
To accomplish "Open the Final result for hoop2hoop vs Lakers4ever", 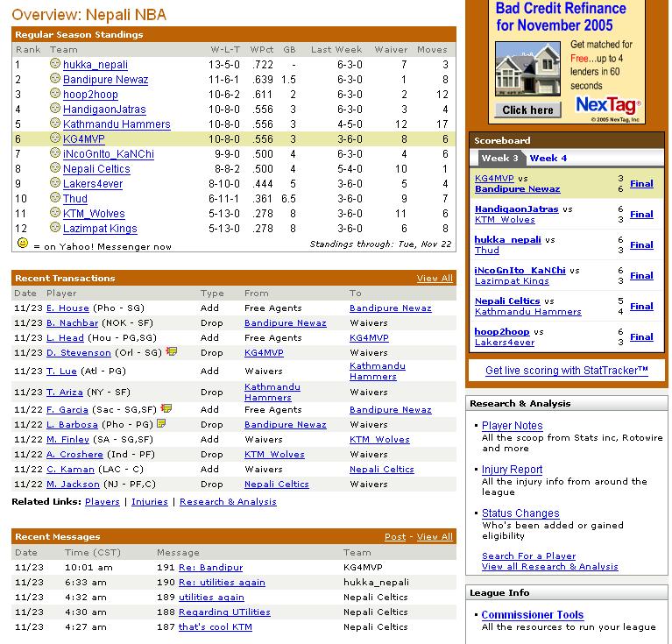I will (641, 336).
